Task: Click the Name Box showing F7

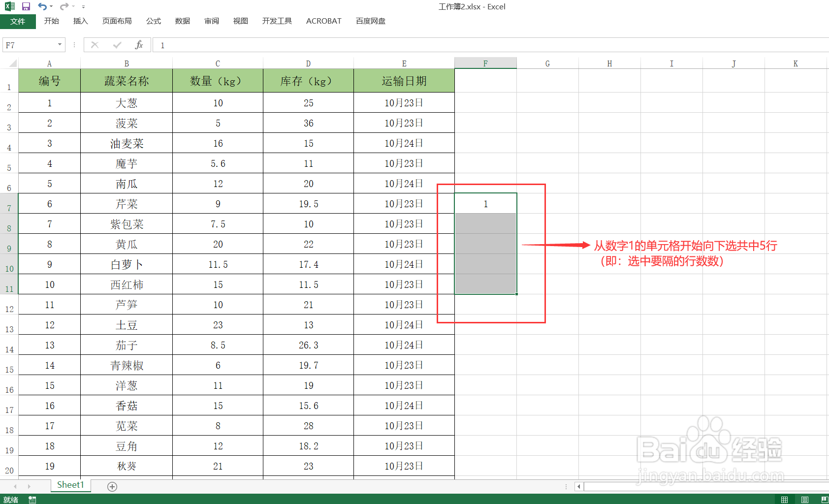Action: pyautogui.click(x=30, y=45)
